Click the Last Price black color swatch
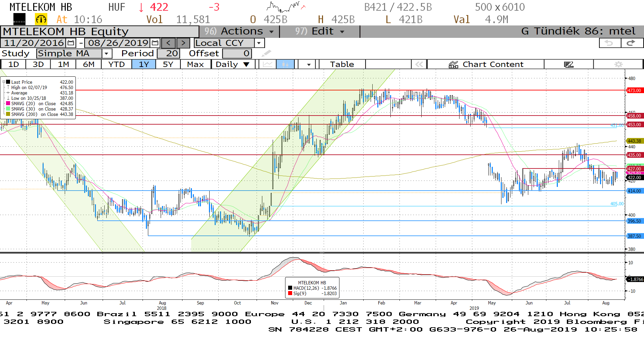The image size is (644, 348). [x=8, y=82]
